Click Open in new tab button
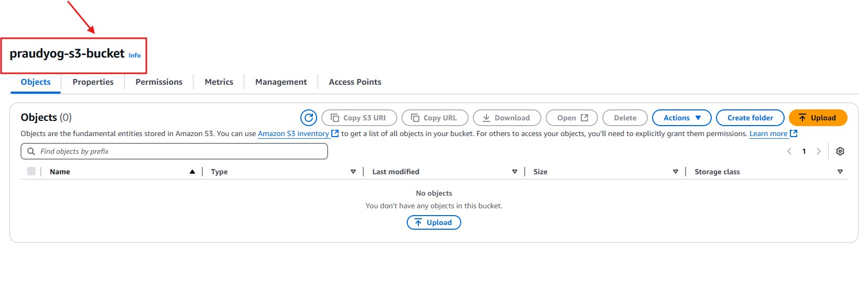The height and width of the screenshot is (281, 868). 572,118
